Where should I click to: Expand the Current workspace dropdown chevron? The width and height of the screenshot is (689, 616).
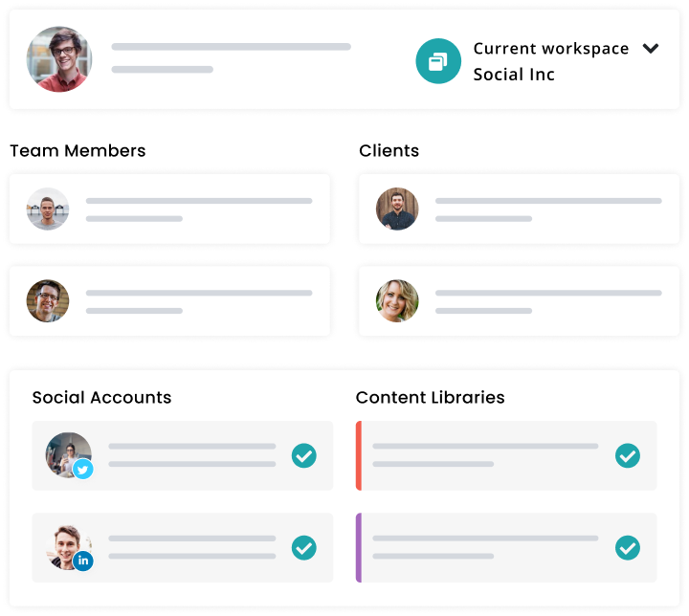pos(651,48)
